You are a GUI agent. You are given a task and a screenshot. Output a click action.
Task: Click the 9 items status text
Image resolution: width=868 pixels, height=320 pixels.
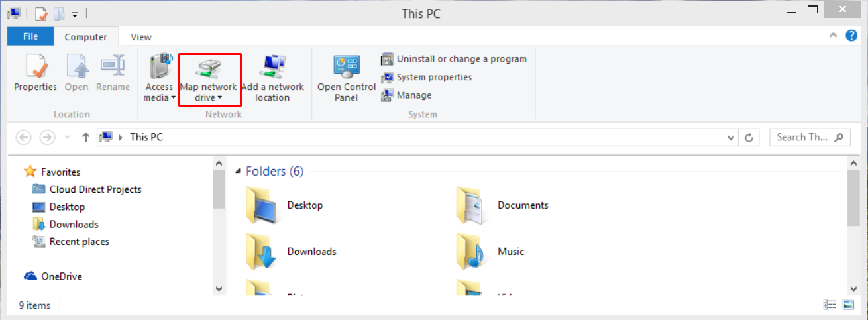34,305
